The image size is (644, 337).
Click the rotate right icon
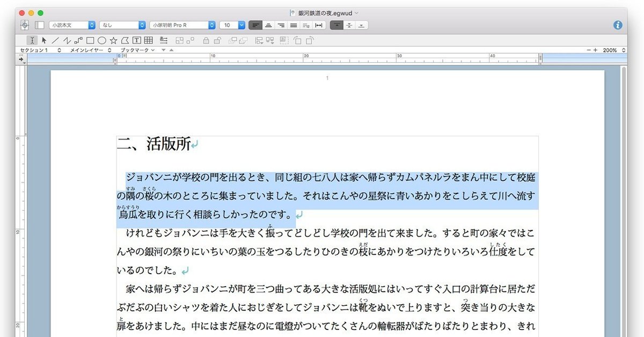tap(310, 40)
